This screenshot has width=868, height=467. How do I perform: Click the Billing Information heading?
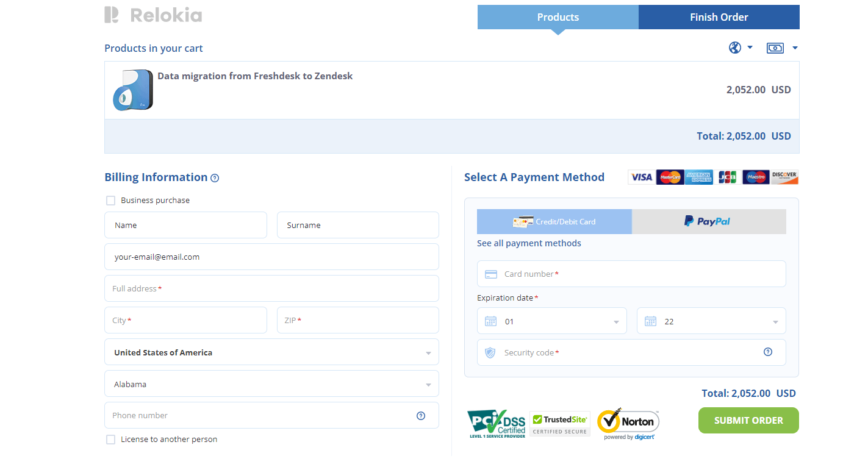click(x=156, y=177)
